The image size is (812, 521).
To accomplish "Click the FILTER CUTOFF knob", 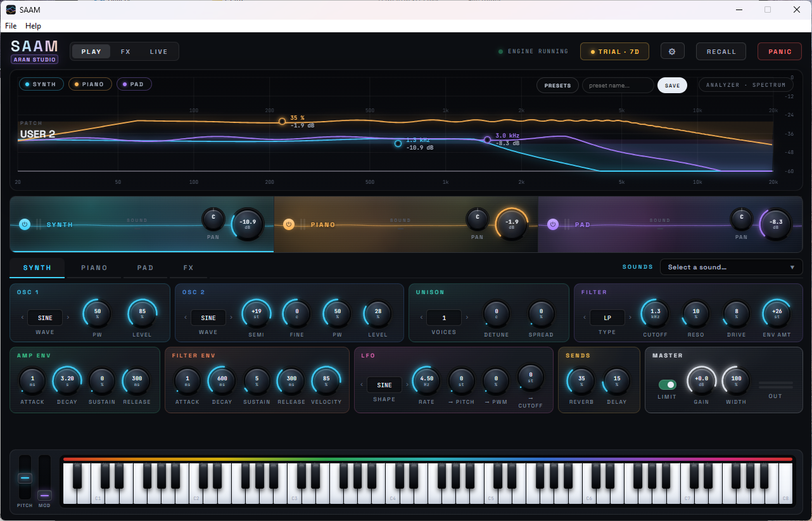I will tap(655, 313).
